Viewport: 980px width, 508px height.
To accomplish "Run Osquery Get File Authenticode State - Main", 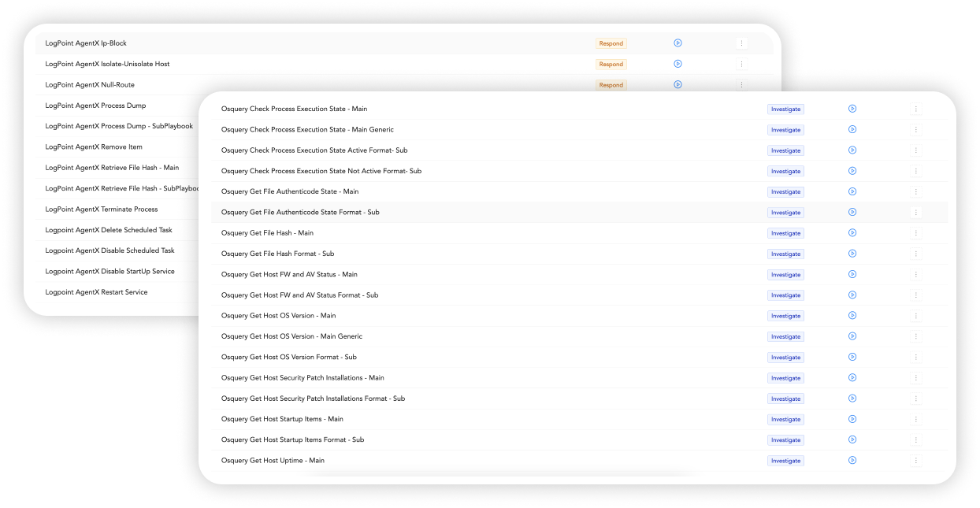I will [x=852, y=191].
